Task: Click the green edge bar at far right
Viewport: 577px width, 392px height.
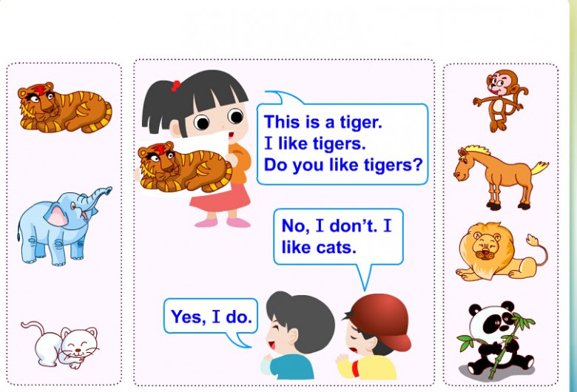Action: pyautogui.click(x=573, y=196)
